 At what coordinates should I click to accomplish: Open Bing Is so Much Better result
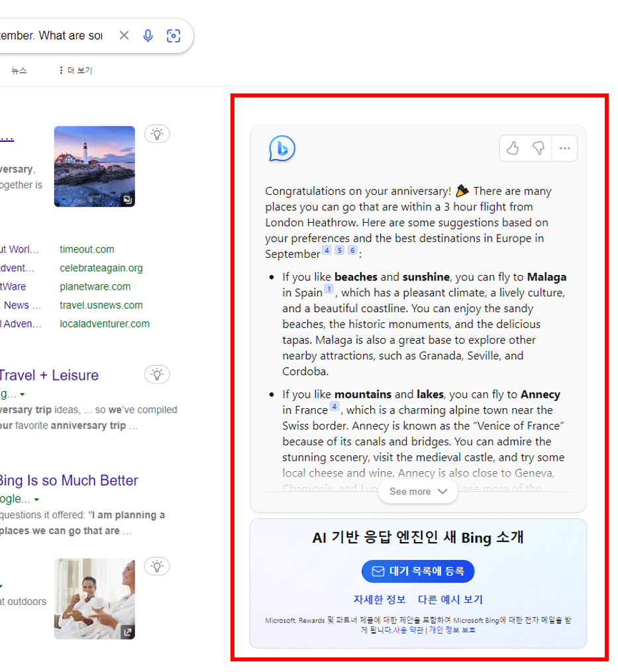click(69, 480)
